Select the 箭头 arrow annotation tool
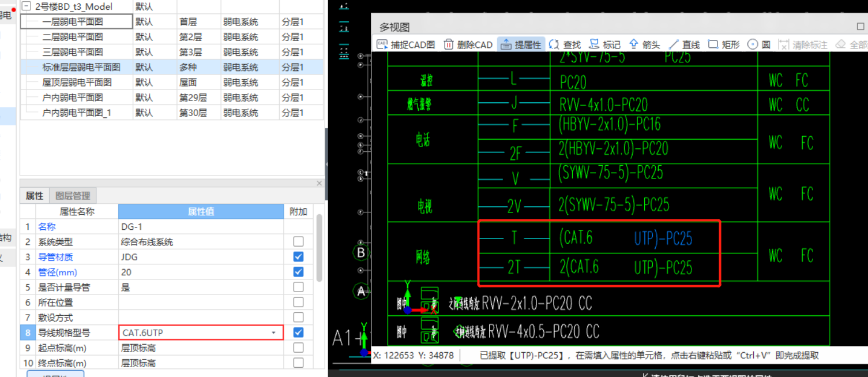This screenshot has width=868, height=377. tap(644, 44)
